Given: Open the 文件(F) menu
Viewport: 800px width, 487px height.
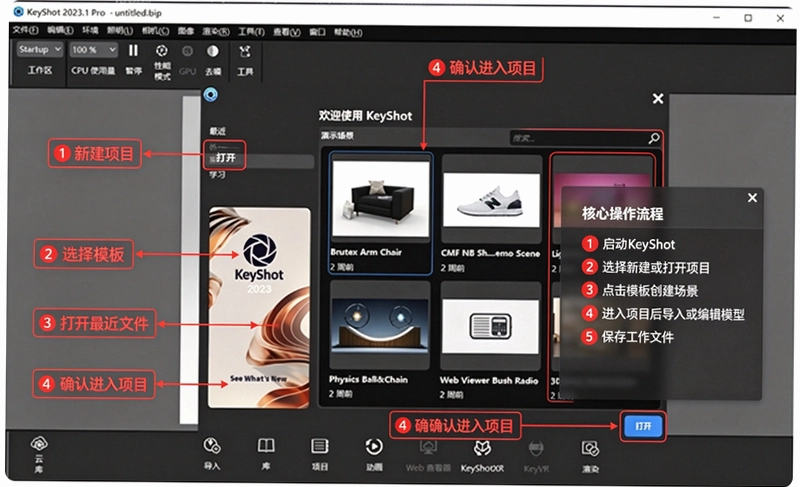Looking at the screenshot, I should click(x=26, y=30).
